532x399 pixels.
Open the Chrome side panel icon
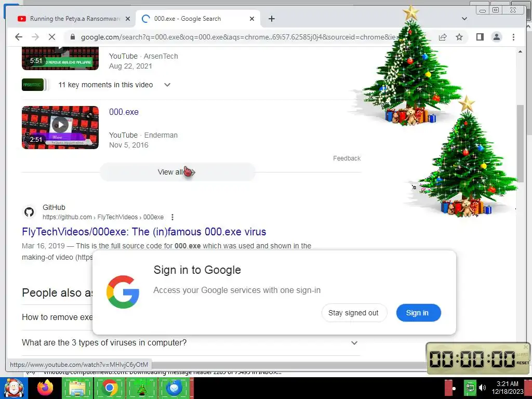coord(480,37)
